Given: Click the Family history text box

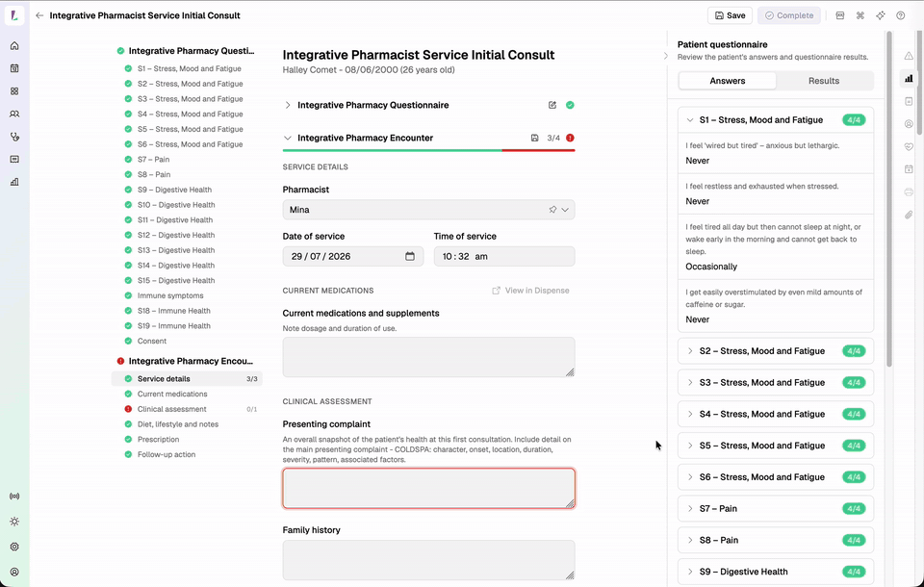Looking at the screenshot, I should coord(428,560).
